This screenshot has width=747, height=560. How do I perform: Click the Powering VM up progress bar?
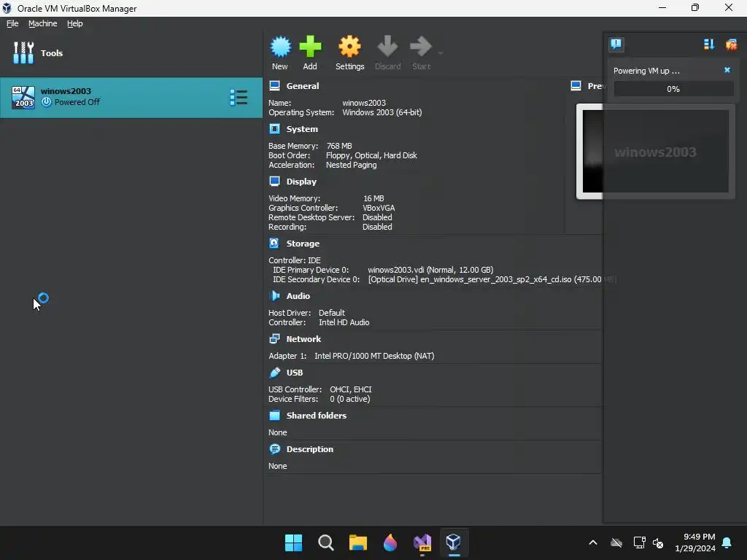(673, 88)
